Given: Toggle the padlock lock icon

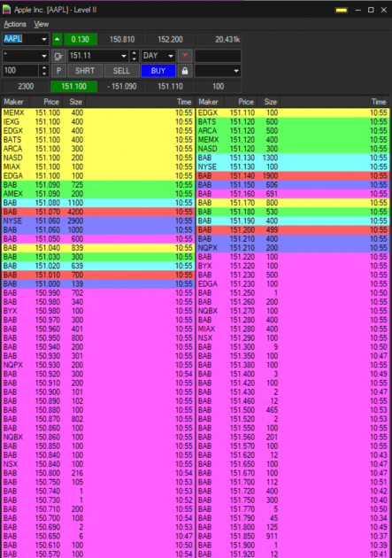Looking at the screenshot, I should pyautogui.click(x=185, y=71).
